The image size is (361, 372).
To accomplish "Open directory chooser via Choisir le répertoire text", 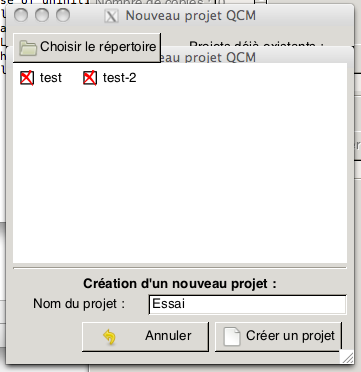I will pos(98,47).
